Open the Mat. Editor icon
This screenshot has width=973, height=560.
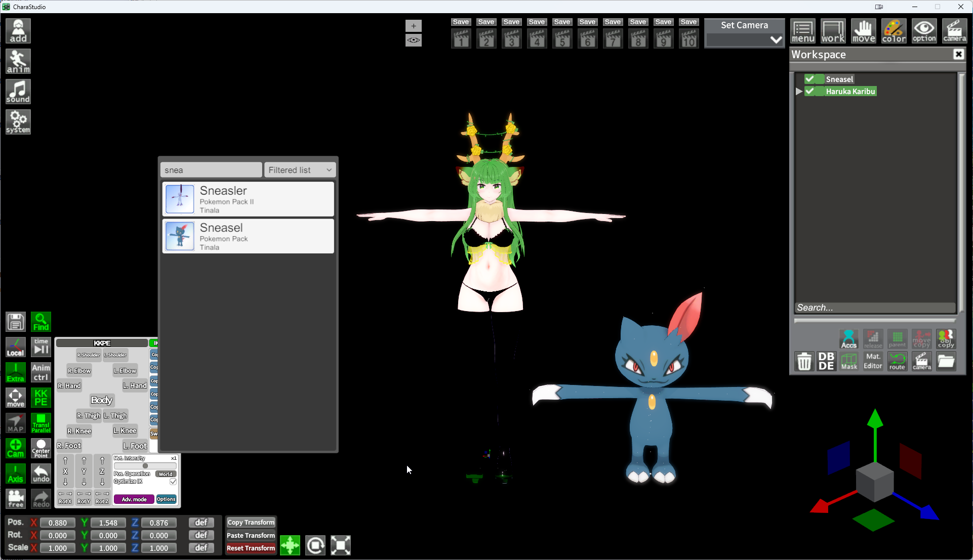pyautogui.click(x=873, y=362)
